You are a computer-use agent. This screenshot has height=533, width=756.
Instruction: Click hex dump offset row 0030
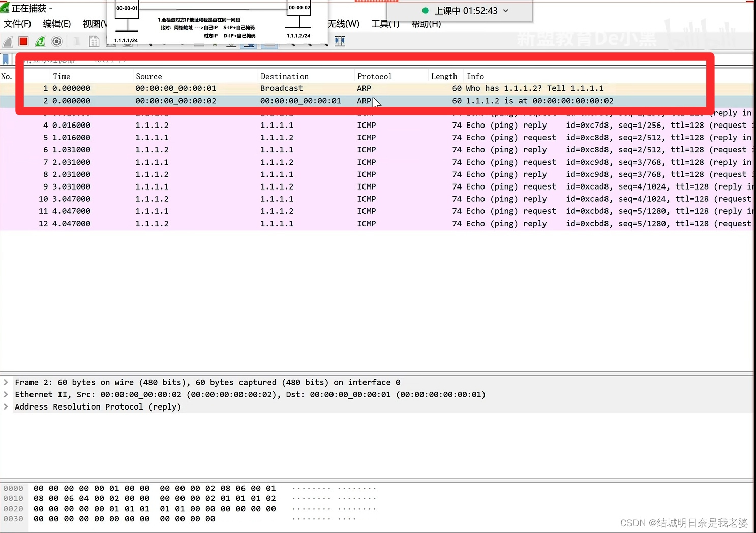point(13,519)
